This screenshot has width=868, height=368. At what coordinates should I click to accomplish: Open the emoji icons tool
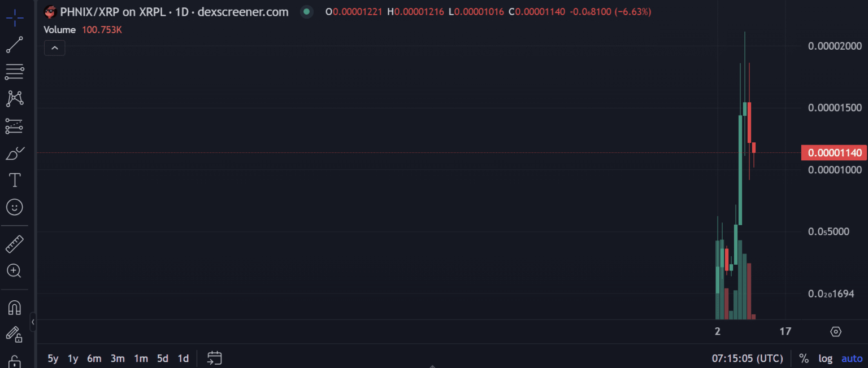(x=15, y=207)
